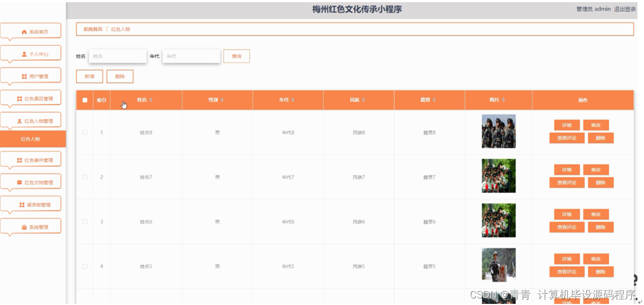Focus the 姓名 search input

[x=117, y=56]
